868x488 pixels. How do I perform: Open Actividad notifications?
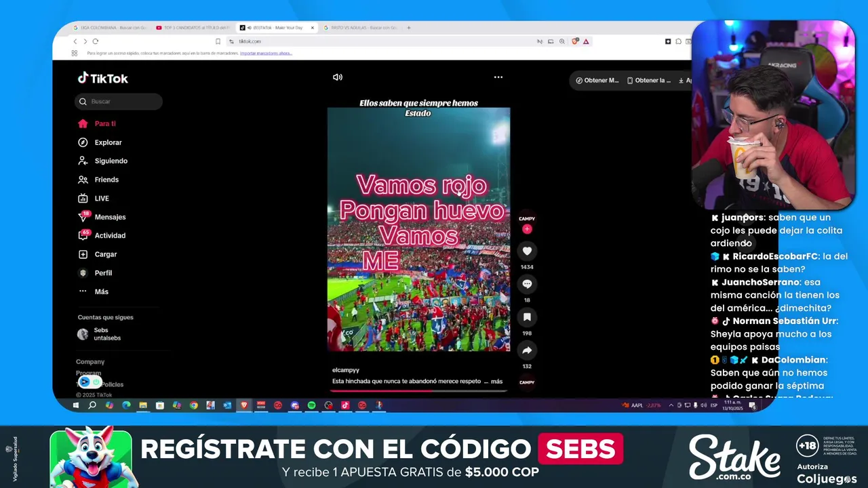click(x=102, y=236)
